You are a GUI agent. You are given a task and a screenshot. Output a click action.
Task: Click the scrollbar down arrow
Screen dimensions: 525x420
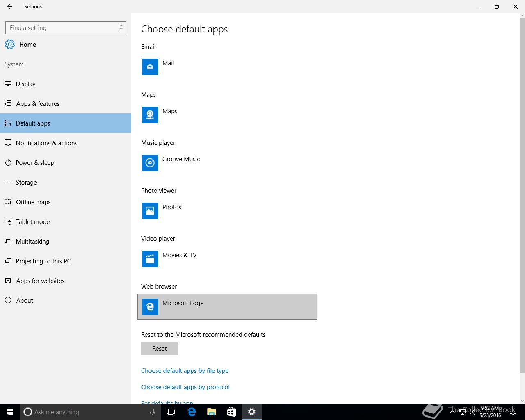pos(522,401)
